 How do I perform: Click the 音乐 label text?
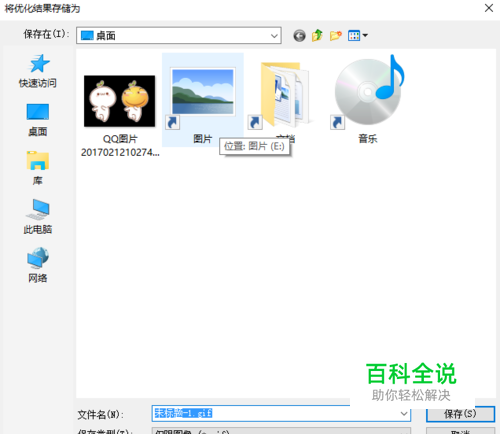click(368, 139)
